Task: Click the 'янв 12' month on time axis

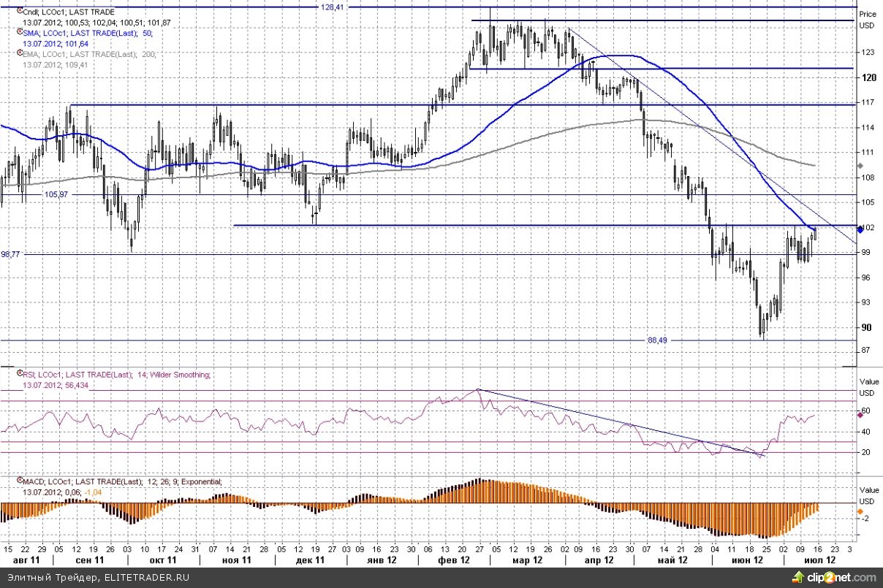Action: click(381, 560)
